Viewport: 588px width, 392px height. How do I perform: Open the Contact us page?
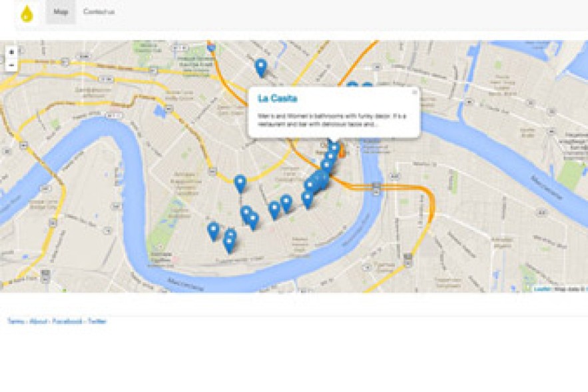[x=99, y=11]
